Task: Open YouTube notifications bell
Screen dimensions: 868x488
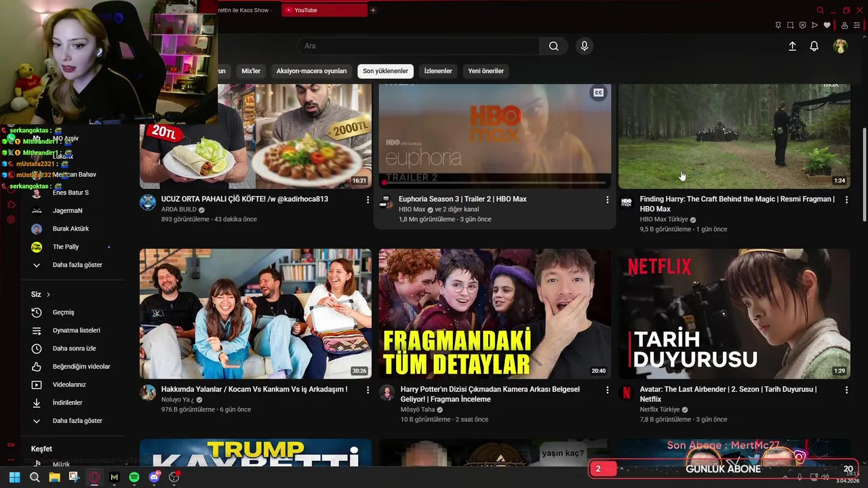Action: (814, 46)
